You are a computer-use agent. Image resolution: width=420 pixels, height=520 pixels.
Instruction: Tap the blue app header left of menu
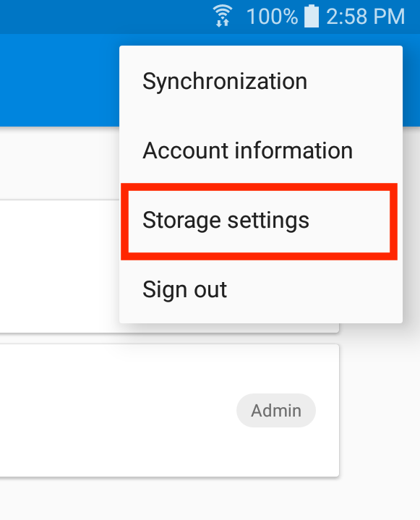coord(60,80)
